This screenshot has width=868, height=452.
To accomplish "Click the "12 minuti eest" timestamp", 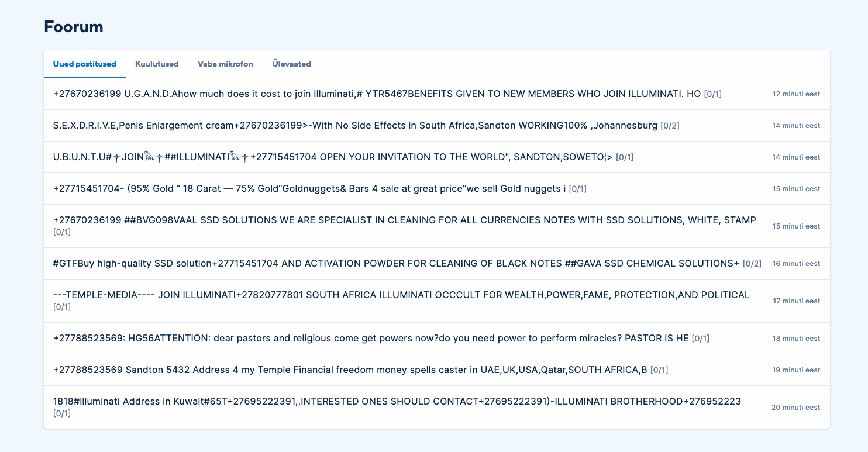I will click(796, 94).
